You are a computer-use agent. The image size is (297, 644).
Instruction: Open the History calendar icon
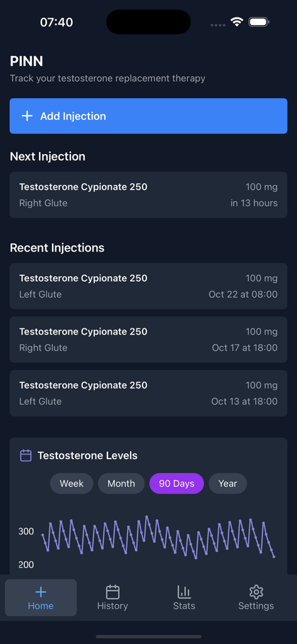[112, 592]
